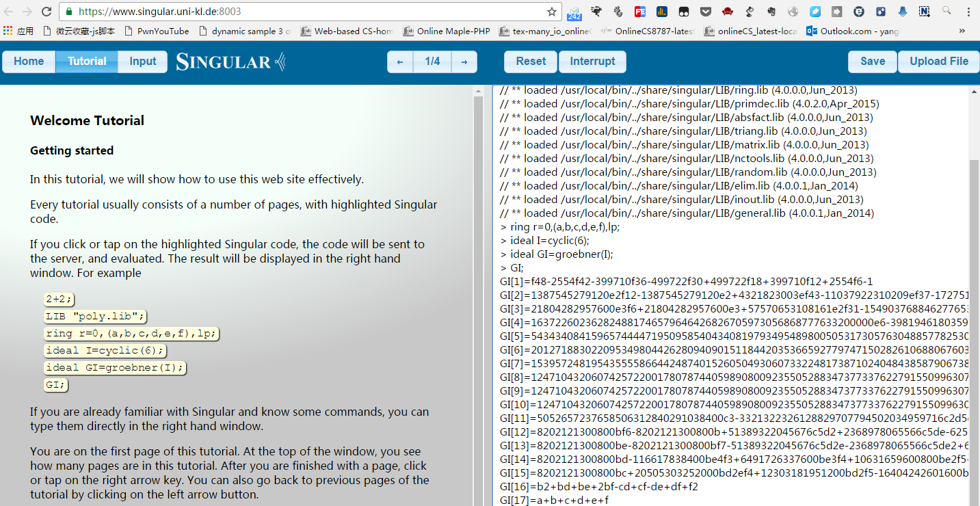
Task: Open the 'dynamic sample 3' bookmark
Action: pyautogui.click(x=244, y=31)
